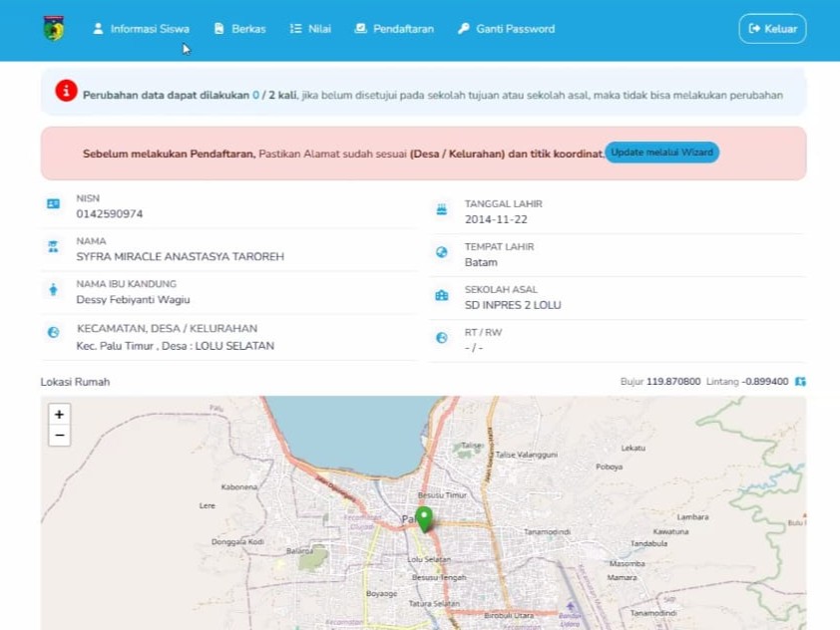Viewport: 840px width, 630px height.
Task: Click the key icon in Ganti Password
Action: [x=463, y=29]
